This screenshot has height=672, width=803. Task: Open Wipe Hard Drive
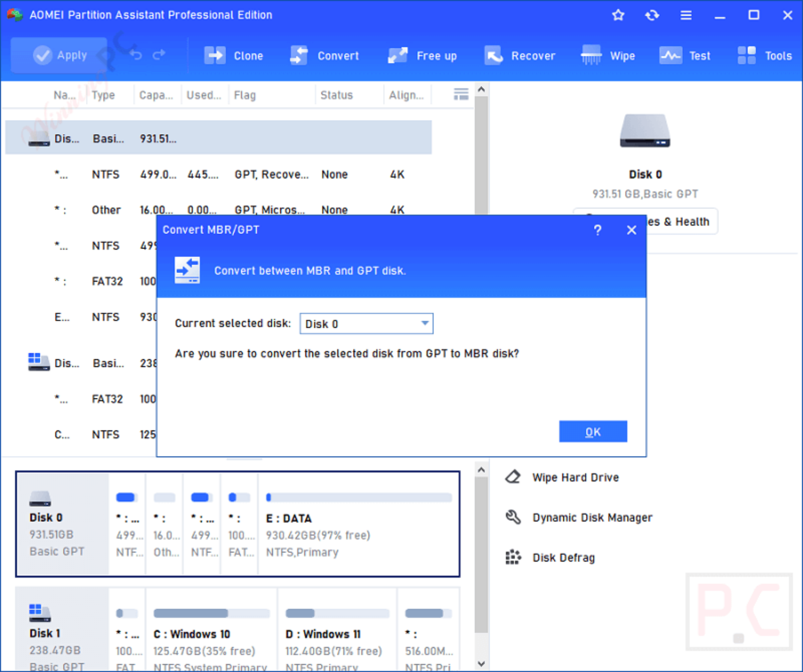[x=575, y=477]
